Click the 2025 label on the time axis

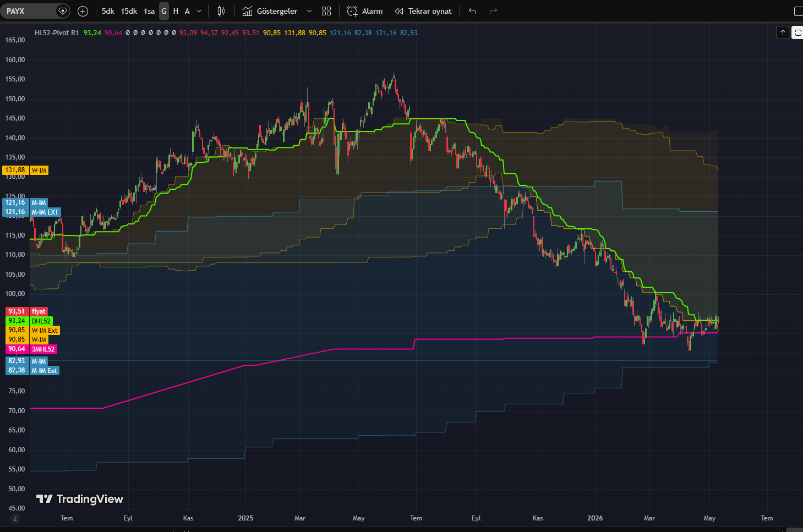click(245, 518)
